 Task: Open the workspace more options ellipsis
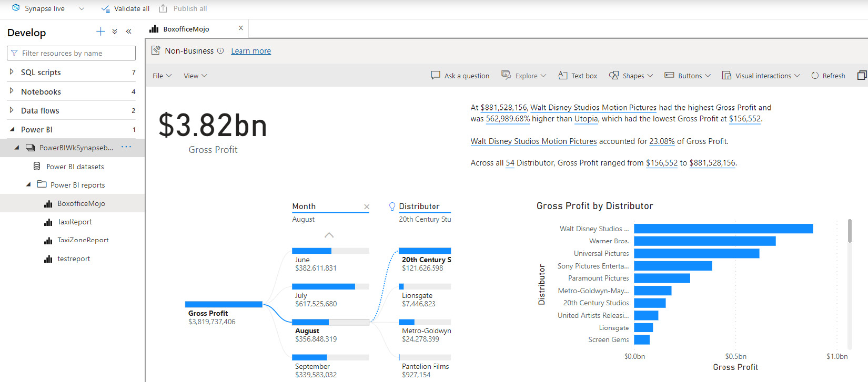(126, 147)
